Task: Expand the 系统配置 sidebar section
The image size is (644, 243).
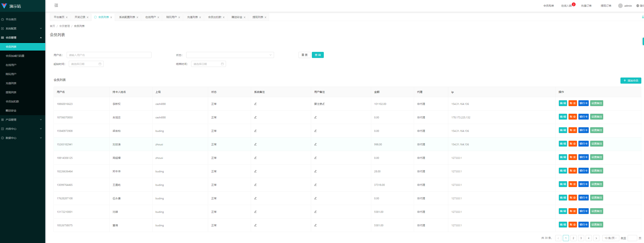Action: click(x=22, y=28)
